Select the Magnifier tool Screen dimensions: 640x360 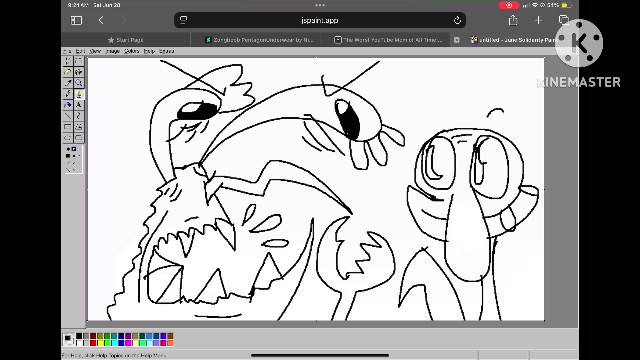79,83
